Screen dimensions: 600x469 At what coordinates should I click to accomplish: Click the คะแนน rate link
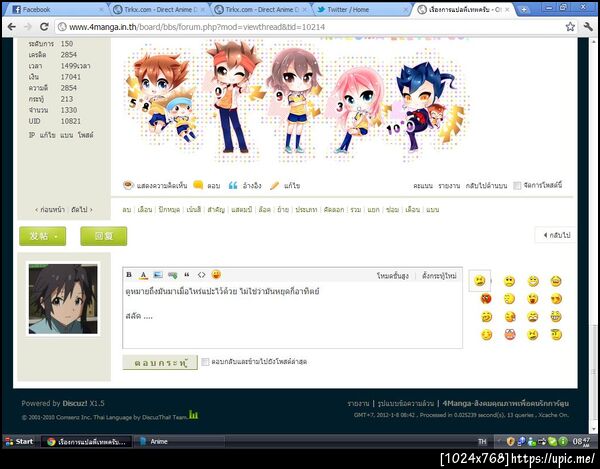(x=423, y=186)
